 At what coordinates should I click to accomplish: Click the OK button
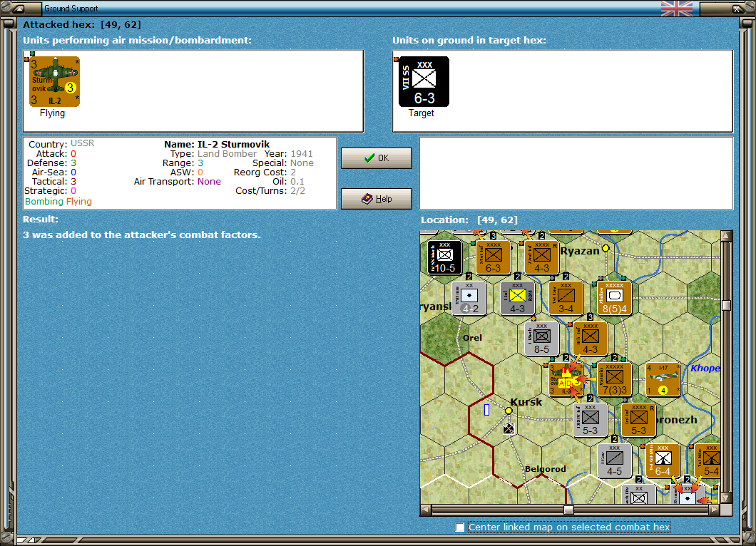pos(377,158)
